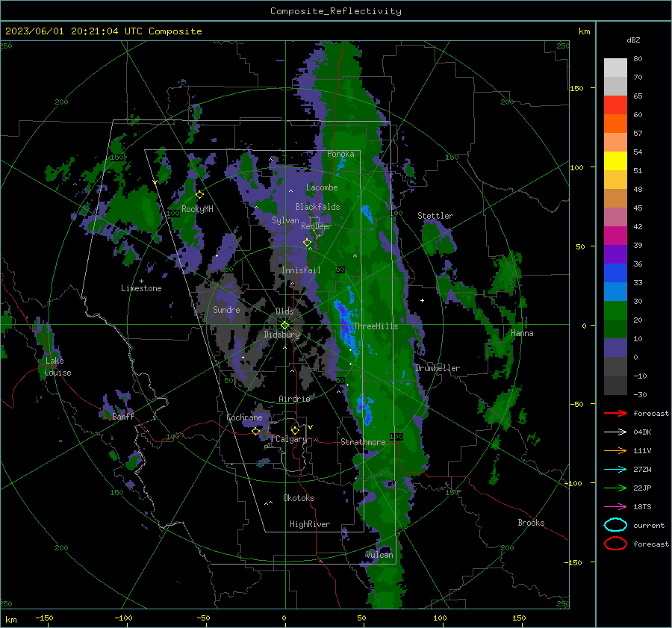Click the Stettler town label
This screenshot has height=628, width=672.
(435, 216)
